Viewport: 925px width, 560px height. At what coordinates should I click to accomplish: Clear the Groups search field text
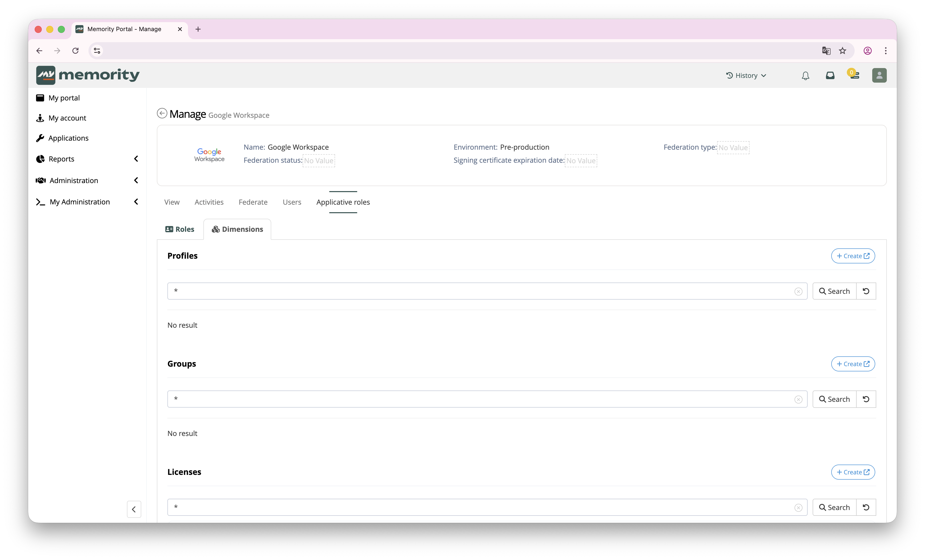pyautogui.click(x=799, y=400)
